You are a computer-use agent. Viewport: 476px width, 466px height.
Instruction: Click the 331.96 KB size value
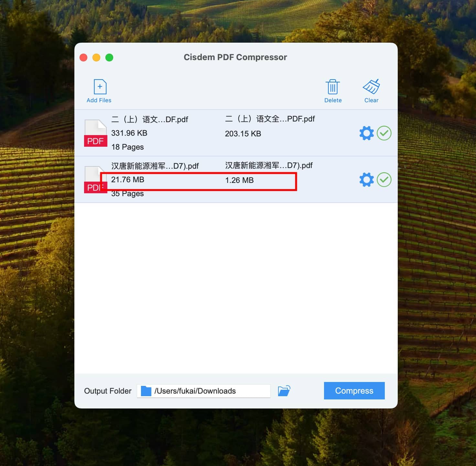pos(129,133)
